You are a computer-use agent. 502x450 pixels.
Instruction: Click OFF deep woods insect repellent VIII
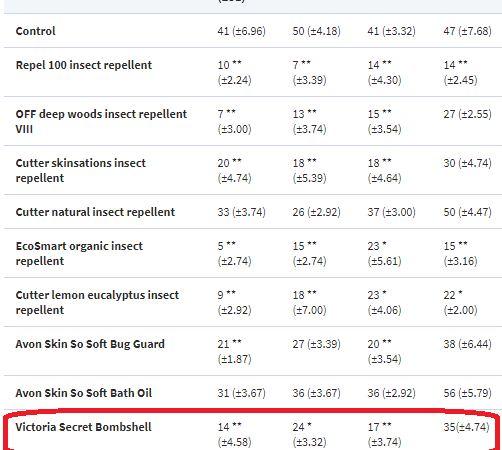coord(101,121)
